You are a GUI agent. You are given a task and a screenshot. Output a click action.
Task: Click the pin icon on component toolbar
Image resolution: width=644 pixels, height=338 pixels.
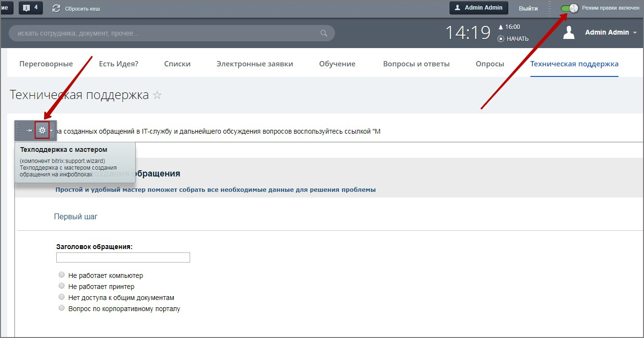click(29, 130)
